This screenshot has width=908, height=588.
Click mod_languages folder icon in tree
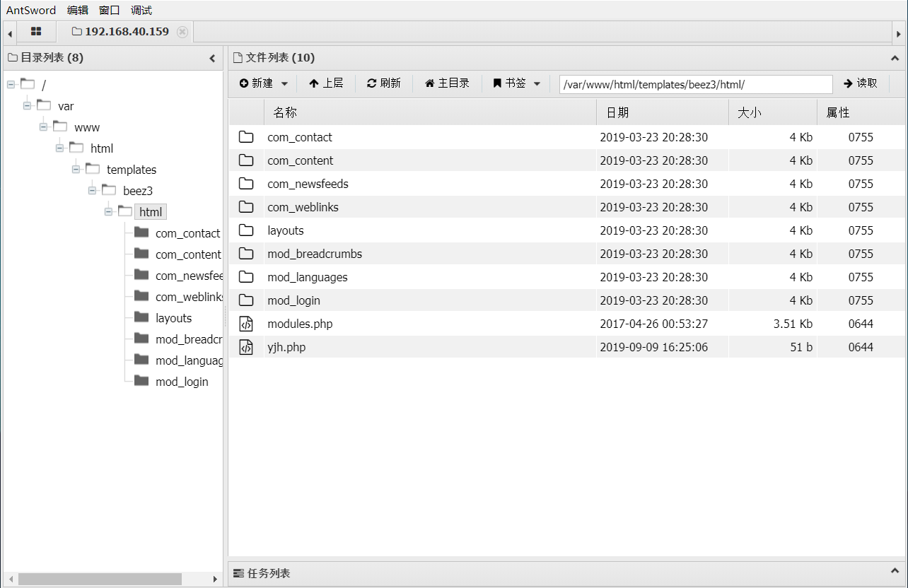141,359
